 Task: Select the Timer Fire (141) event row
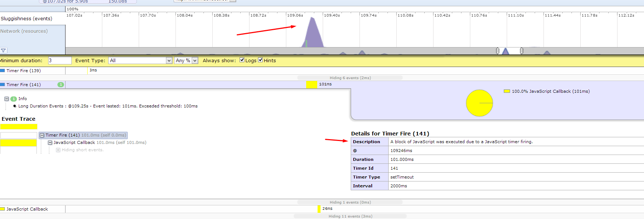(x=322, y=85)
